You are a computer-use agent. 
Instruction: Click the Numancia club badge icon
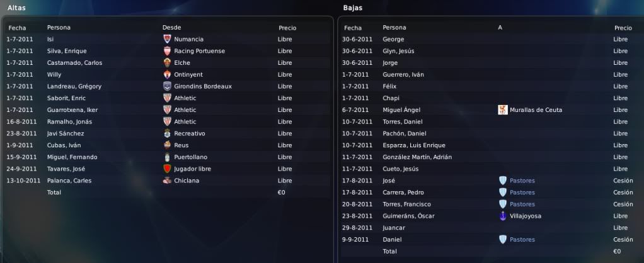(x=167, y=39)
